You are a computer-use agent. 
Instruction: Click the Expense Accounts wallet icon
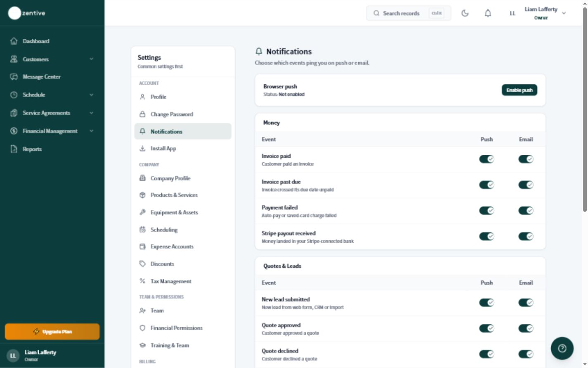pos(142,247)
